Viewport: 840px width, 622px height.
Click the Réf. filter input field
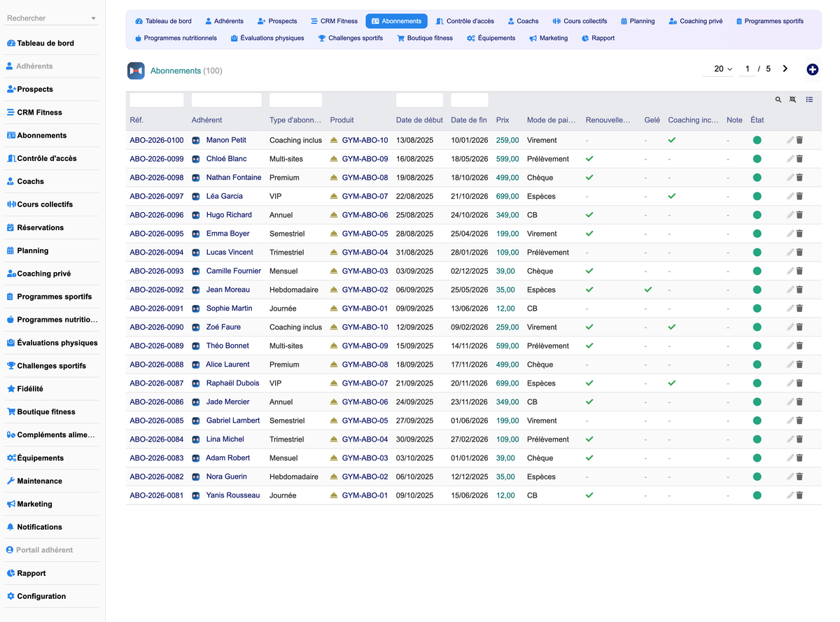157,100
